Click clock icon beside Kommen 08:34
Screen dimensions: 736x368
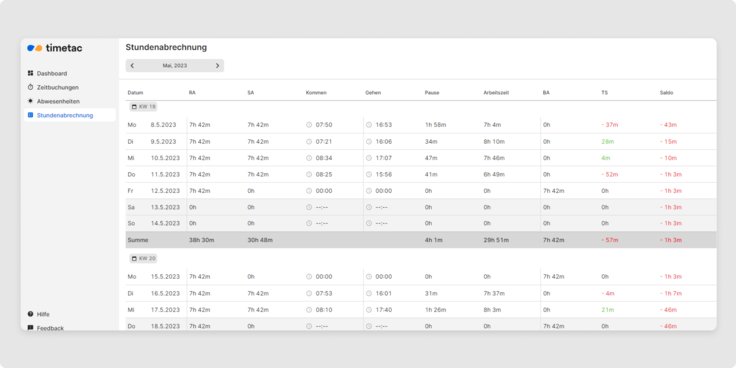tap(309, 158)
